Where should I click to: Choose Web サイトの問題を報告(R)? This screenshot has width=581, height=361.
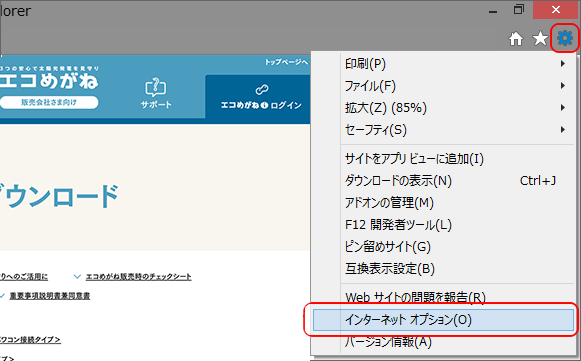pos(444,297)
